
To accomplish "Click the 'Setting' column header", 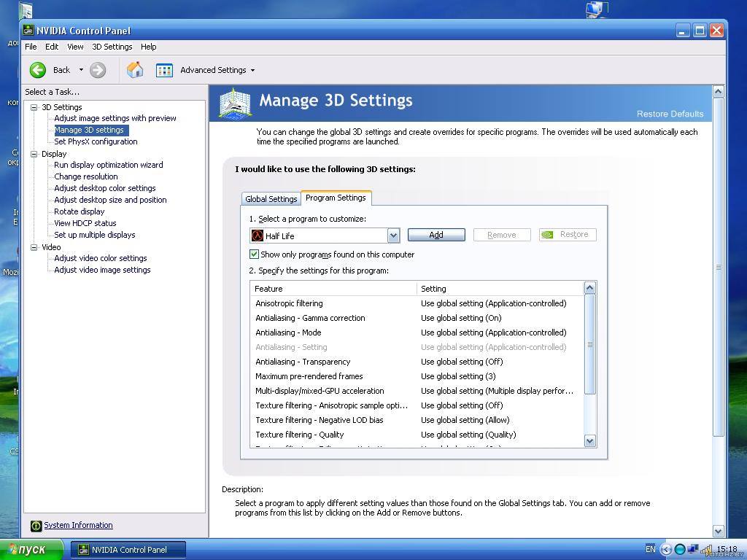I will click(x=500, y=289).
